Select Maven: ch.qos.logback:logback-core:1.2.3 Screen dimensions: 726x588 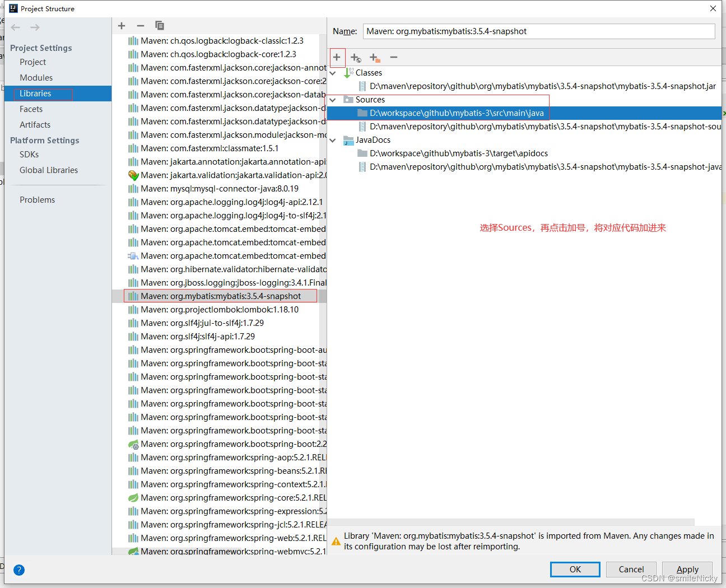click(218, 54)
